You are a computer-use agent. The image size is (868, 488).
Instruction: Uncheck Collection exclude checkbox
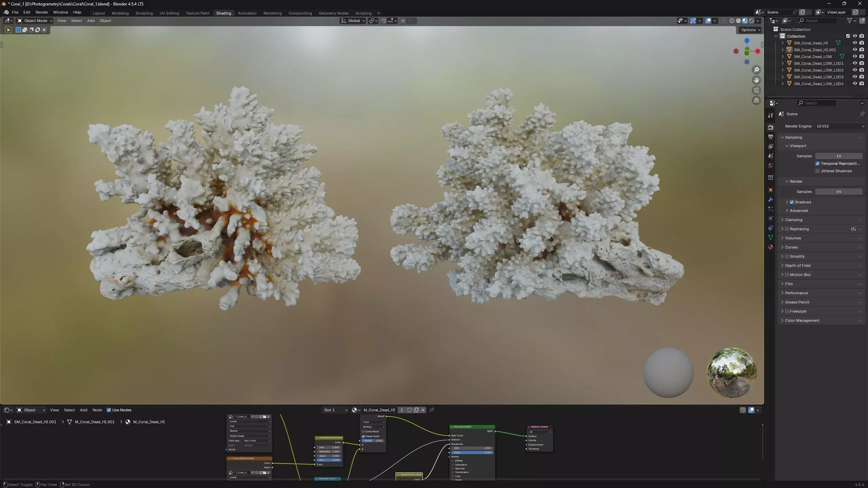[x=848, y=36]
